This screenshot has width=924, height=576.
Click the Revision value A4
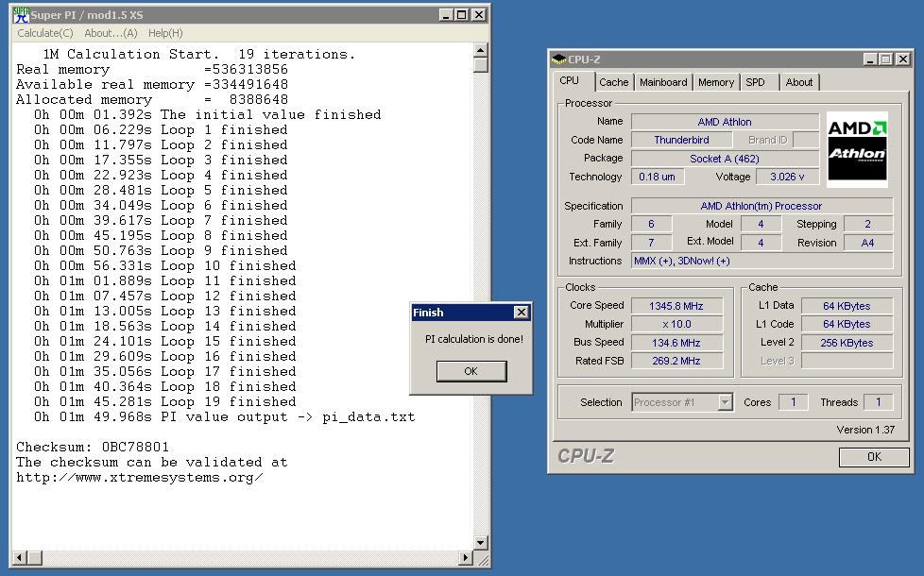point(868,243)
